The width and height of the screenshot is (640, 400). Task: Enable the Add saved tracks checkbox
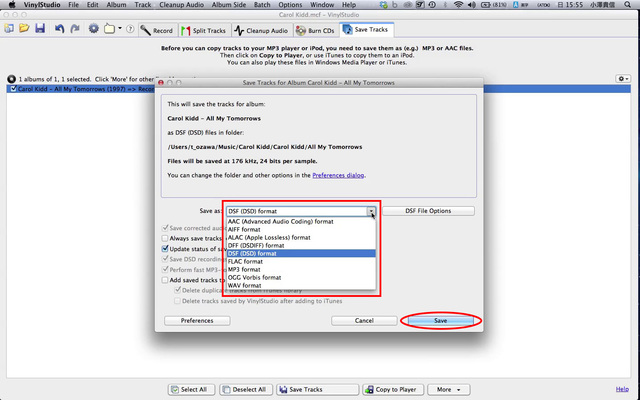pos(165,280)
